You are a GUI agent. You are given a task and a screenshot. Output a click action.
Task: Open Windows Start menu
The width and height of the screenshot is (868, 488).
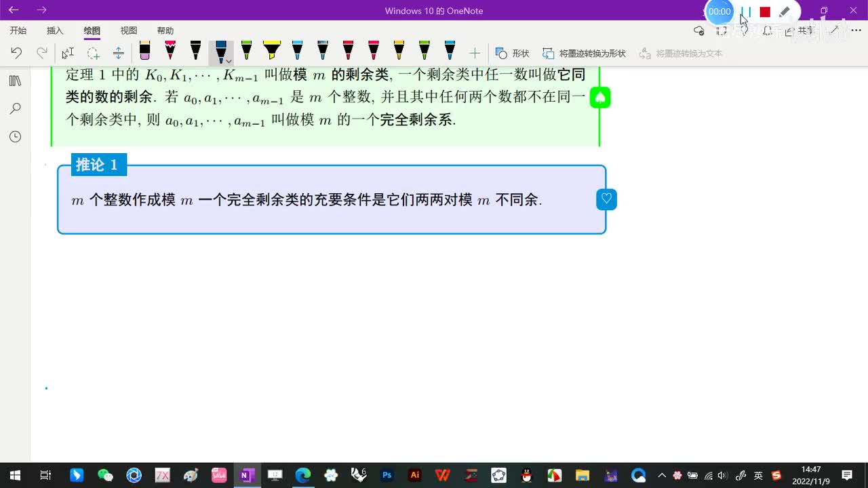click(14, 475)
